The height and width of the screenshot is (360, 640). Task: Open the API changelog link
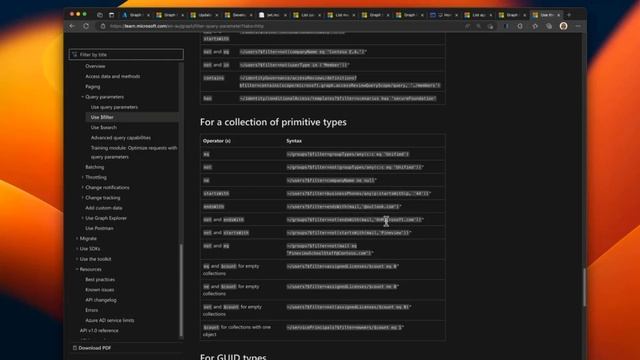(101, 300)
